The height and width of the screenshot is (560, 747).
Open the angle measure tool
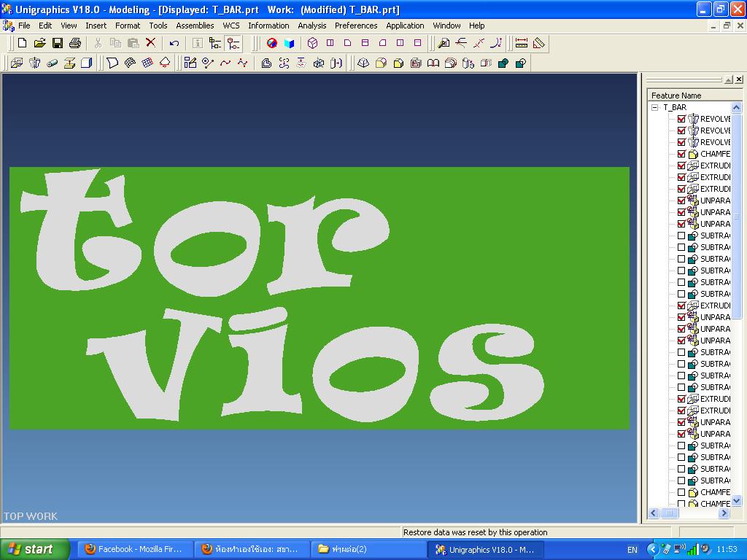tap(539, 43)
